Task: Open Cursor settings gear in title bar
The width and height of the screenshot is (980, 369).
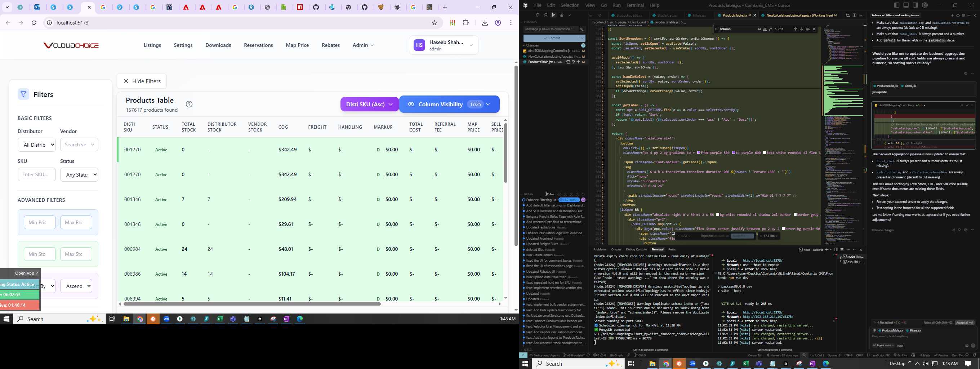Action: click(x=925, y=5)
